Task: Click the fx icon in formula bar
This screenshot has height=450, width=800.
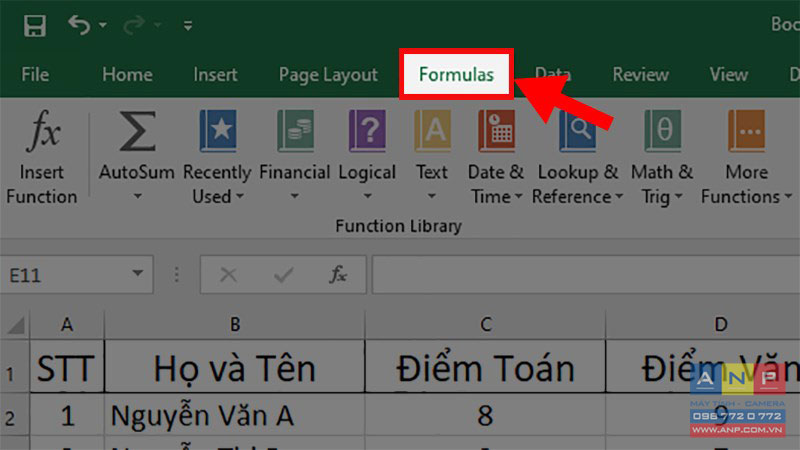Action: pyautogui.click(x=338, y=275)
